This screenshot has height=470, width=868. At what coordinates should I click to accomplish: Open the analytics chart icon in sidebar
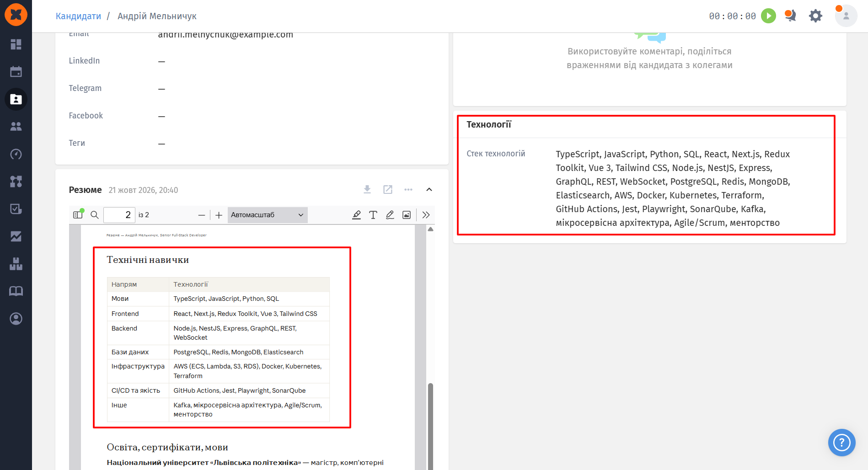[16, 236]
